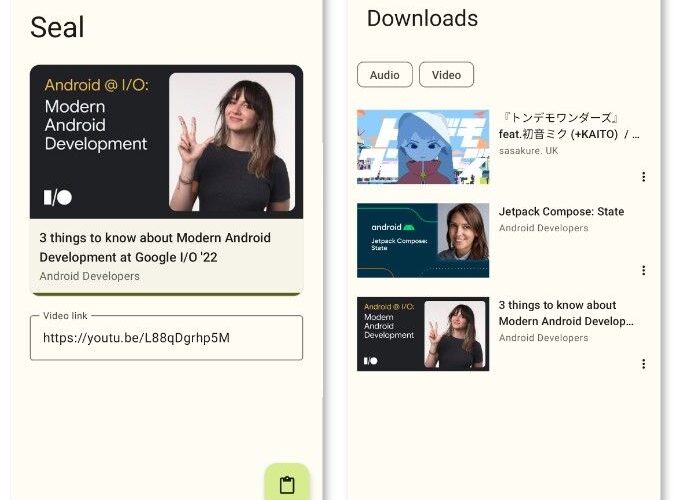676x500 pixels.
Task: Click 'Android Developers' under the Seal preview card
Action: click(90, 276)
